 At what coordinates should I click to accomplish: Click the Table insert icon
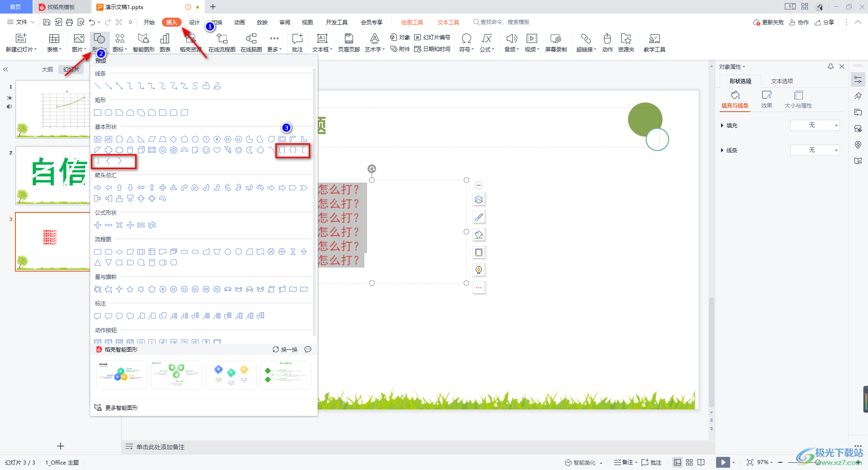54,42
